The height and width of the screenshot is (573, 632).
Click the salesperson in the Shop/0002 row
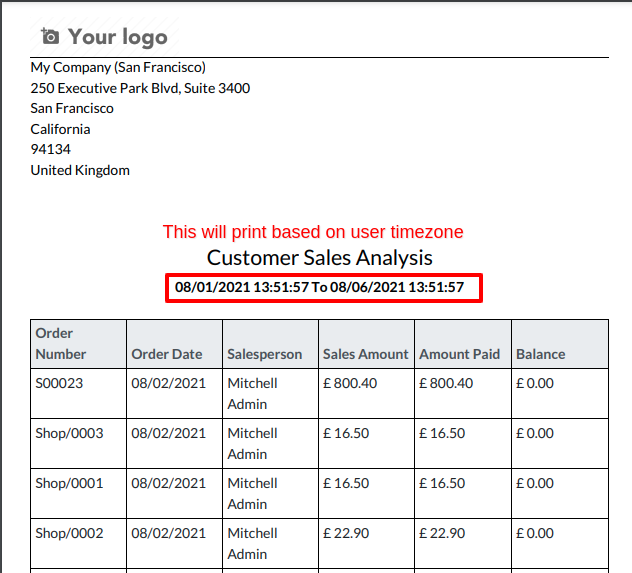click(x=252, y=544)
